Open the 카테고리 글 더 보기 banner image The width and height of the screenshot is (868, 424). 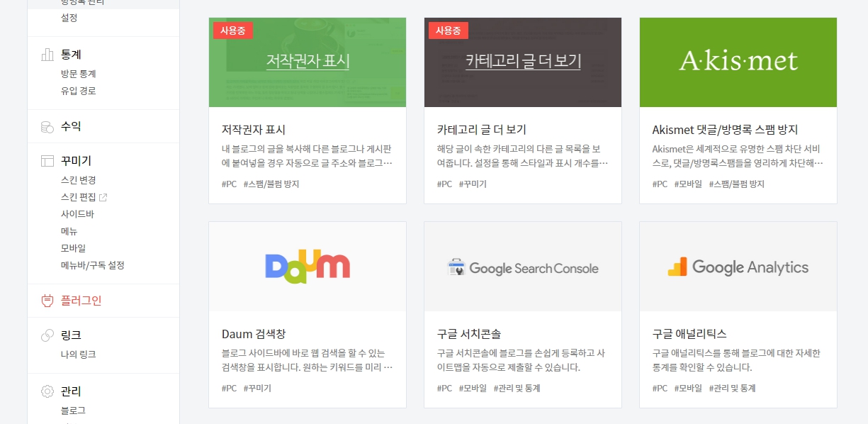pyautogui.click(x=523, y=62)
